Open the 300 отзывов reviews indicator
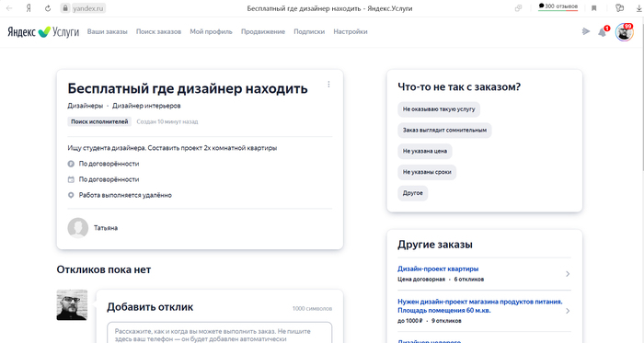This screenshot has width=644, height=343. pyautogui.click(x=558, y=6)
